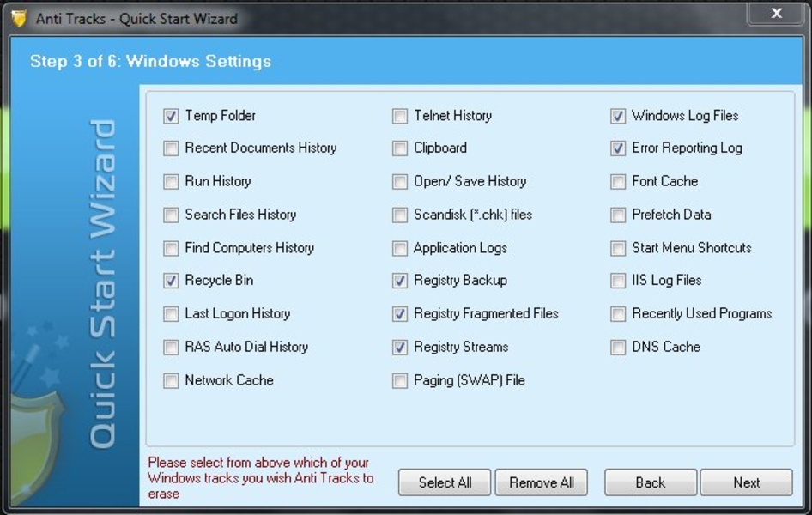Screen dimensions: 812x515
Task: Disable Registry Streams checkbox
Action: point(400,348)
